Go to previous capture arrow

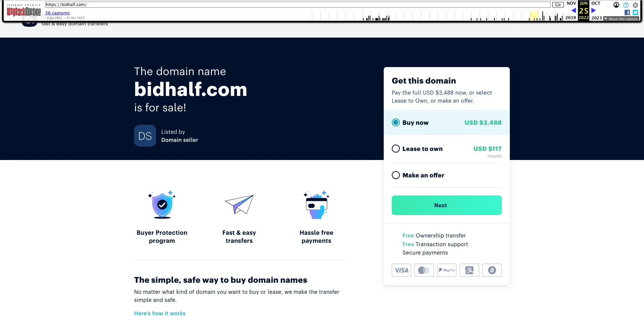pos(574,10)
